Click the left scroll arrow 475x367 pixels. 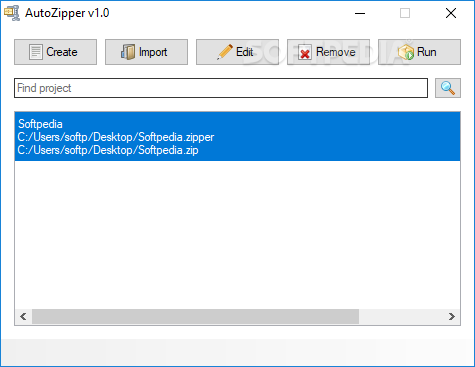[x=23, y=316]
